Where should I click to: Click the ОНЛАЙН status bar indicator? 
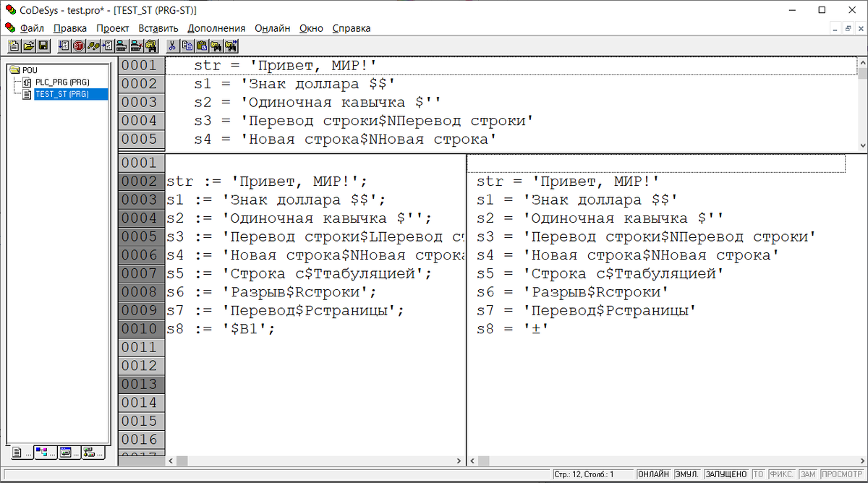click(x=653, y=474)
